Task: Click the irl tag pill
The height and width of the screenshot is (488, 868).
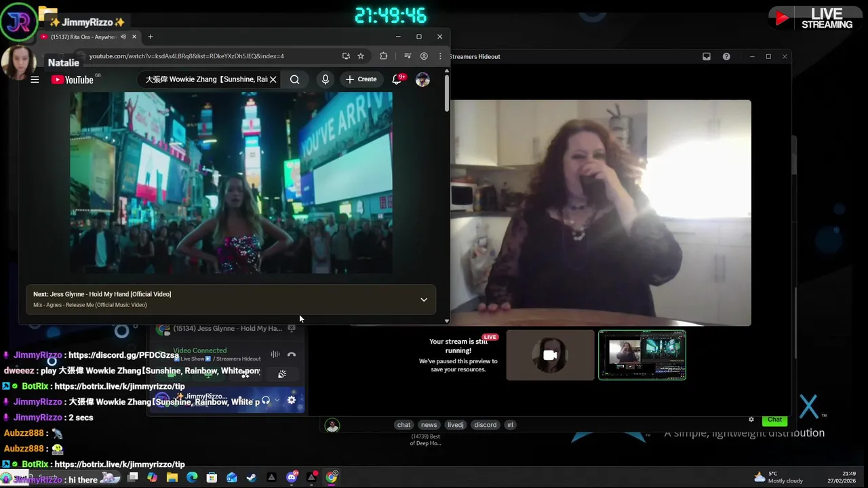Action: (510, 425)
